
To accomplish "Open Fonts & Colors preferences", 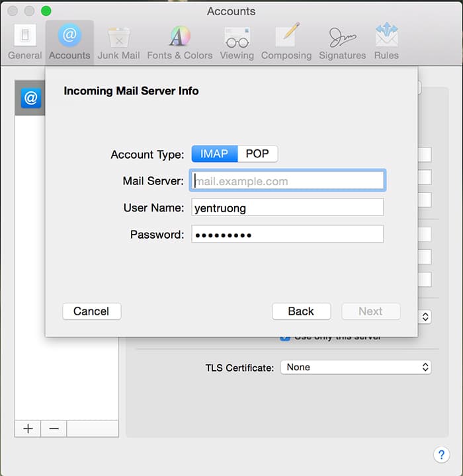I will [x=178, y=42].
